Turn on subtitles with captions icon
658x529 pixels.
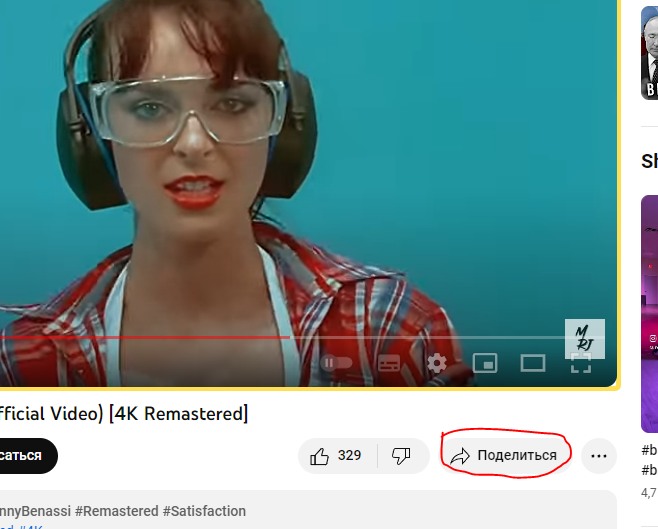pyautogui.click(x=389, y=363)
